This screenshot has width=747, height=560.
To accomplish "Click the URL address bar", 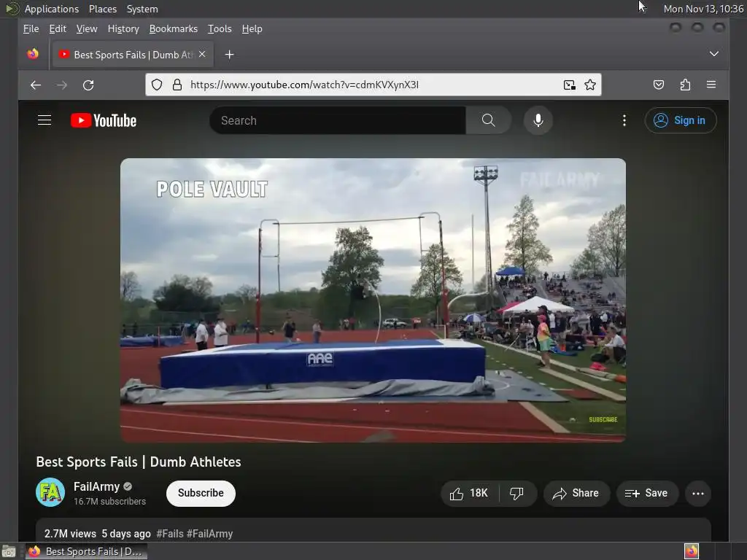I will coord(371,85).
